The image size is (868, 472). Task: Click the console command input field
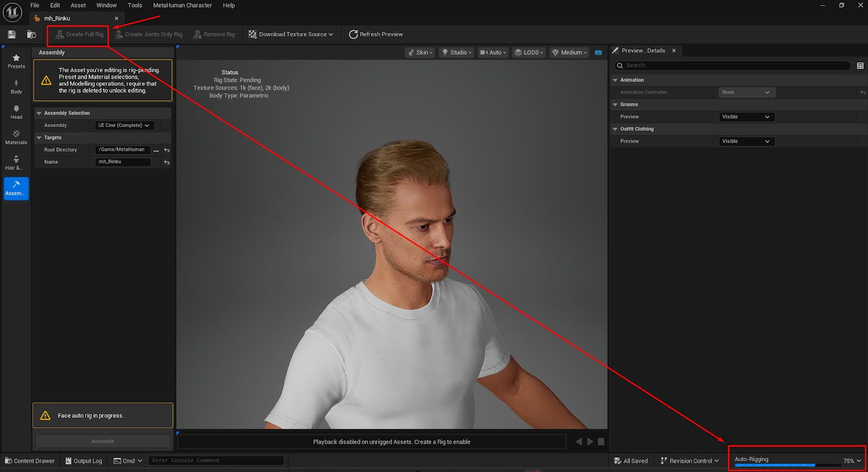click(216, 461)
